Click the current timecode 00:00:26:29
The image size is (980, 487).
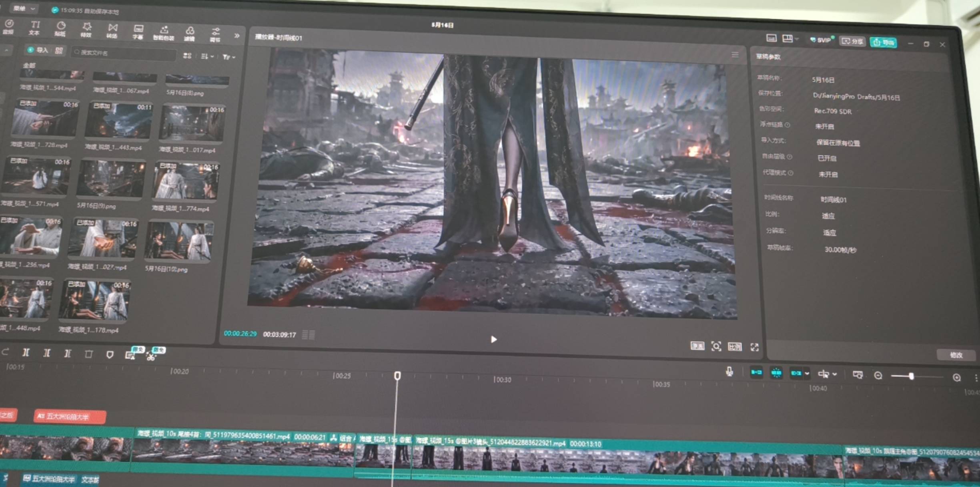240,334
